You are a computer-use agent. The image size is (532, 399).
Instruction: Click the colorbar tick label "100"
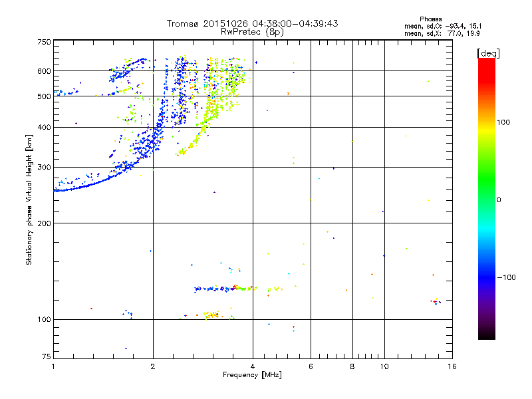pos(503,122)
